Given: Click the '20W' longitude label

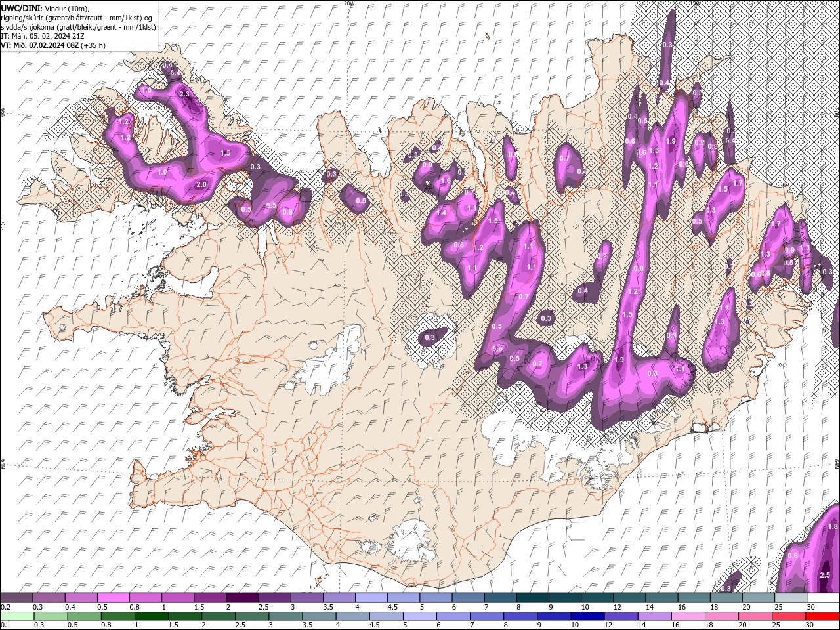Looking at the screenshot, I should (349, 3).
